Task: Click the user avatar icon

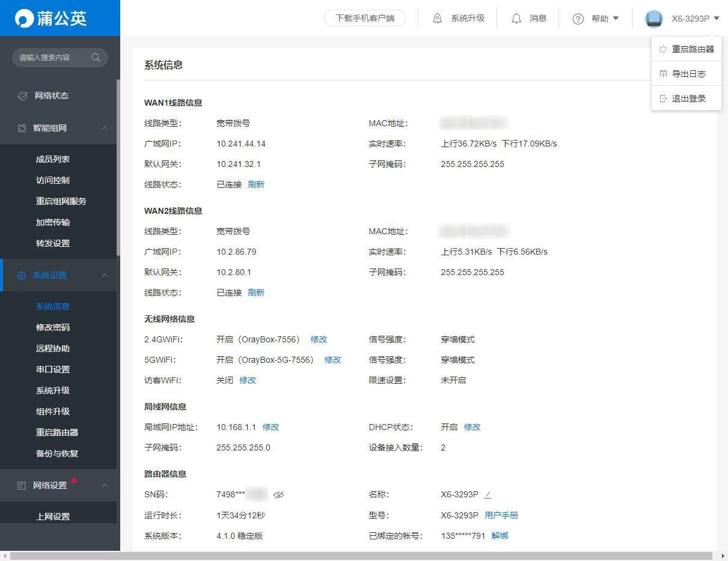Action: pyautogui.click(x=653, y=19)
